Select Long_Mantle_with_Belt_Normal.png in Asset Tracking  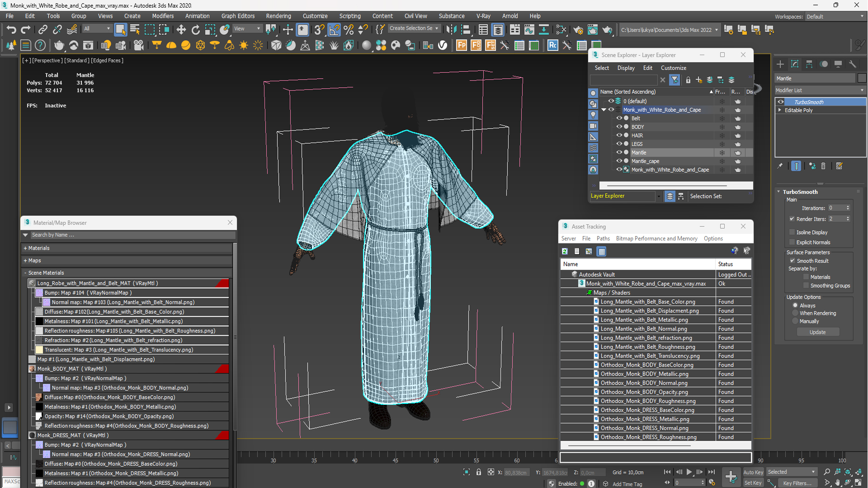click(644, 329)
